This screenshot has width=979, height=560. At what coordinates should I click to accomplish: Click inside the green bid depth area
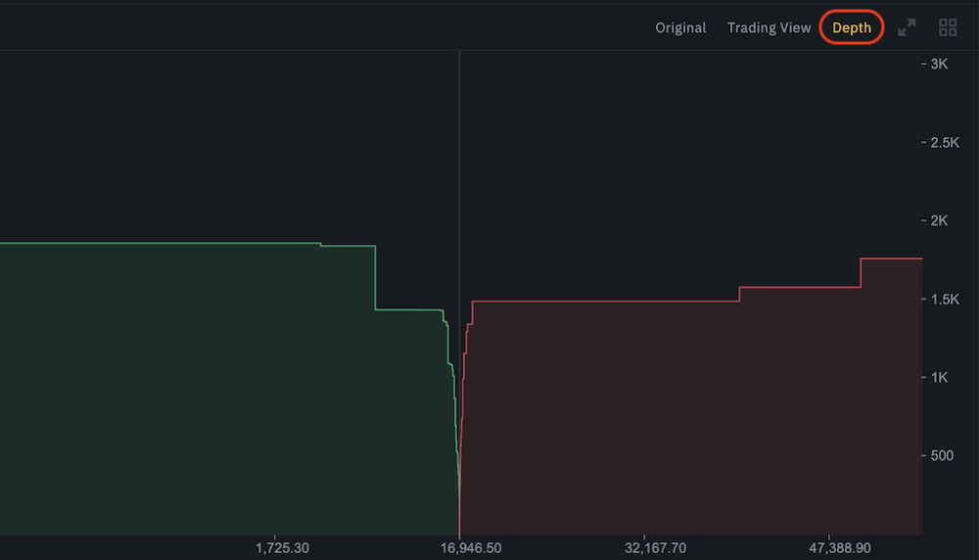click(196, 392)
